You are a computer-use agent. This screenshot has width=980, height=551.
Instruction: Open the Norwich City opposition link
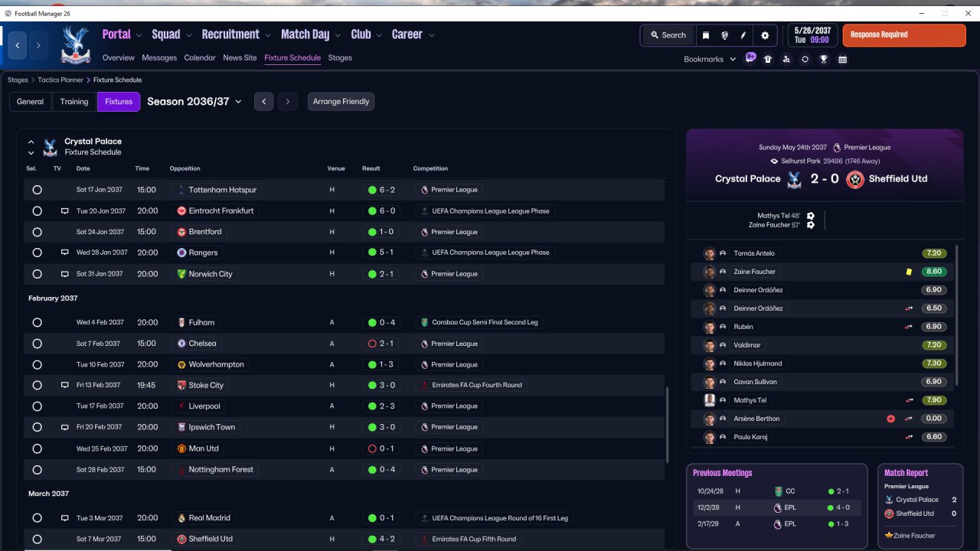(211, 274)
